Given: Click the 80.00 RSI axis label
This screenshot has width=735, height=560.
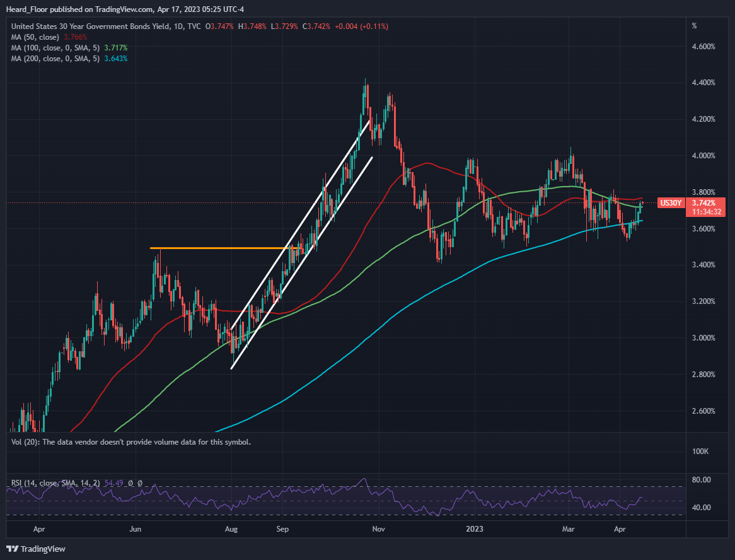Looking at the screenshot, I should (701, 480).
